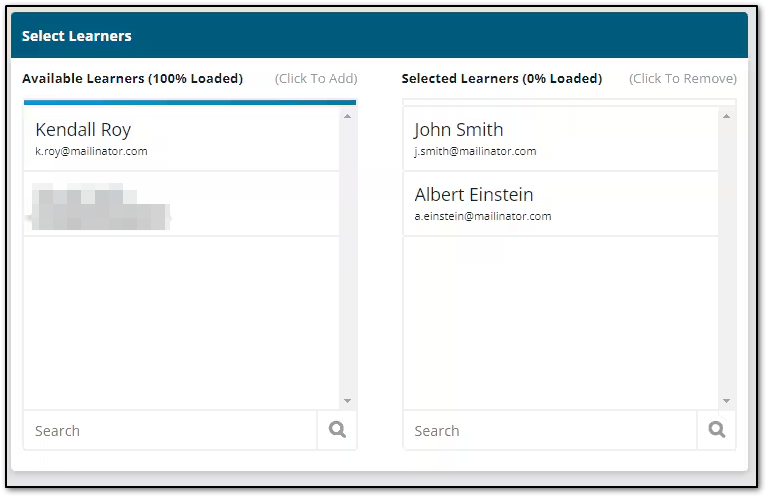
Task: Click the Available Learners list scroll-down arrow
Action: tap(347, 401)
